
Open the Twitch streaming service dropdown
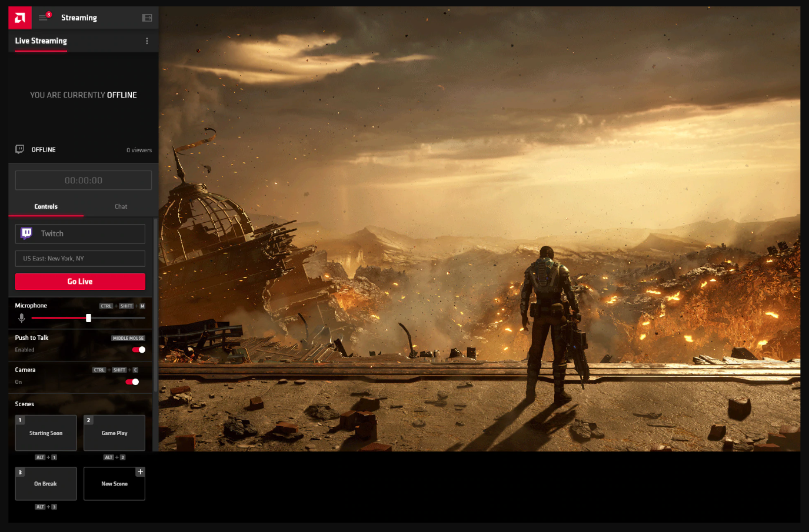pyautogui.click(x=79, y=233)
